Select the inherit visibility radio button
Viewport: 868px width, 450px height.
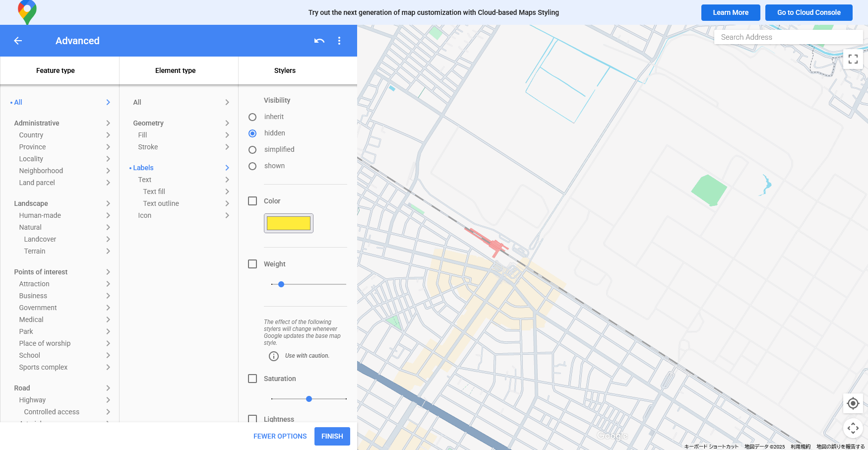252,117
